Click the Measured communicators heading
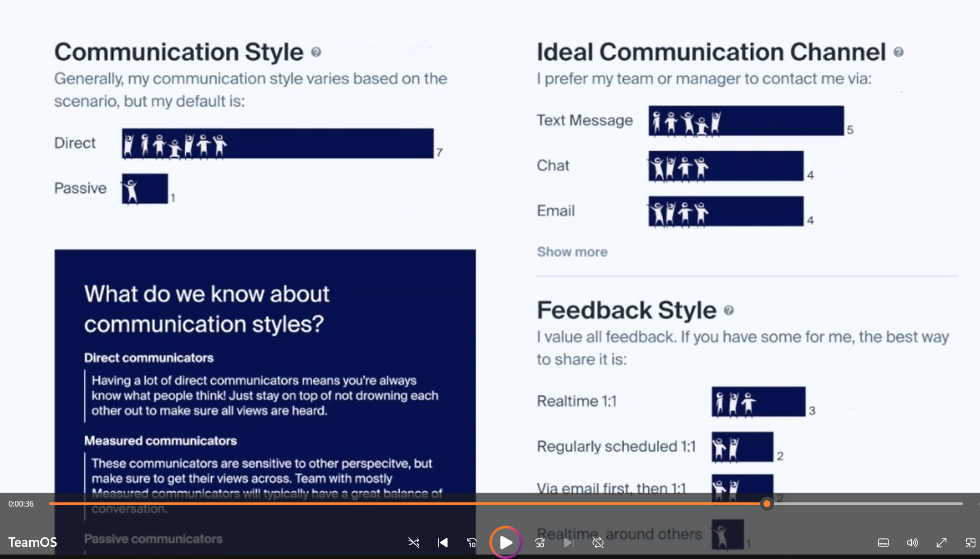Screen dimensions: 980x559 [x=160, y=441]
